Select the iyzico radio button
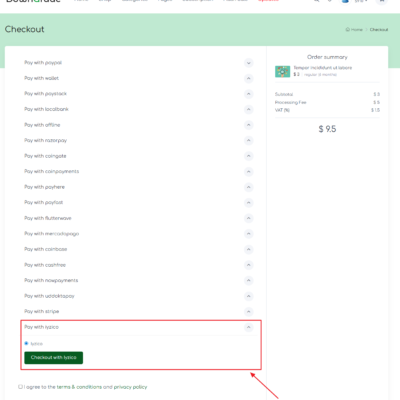Screen dimensions: 400x400 click(x=26, y=343)
